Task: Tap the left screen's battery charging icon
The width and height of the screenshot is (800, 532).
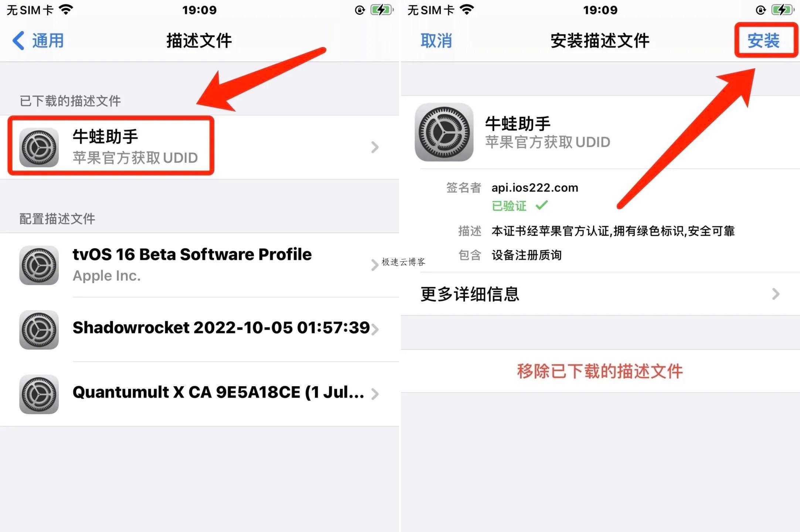Action: pos(382,10)
